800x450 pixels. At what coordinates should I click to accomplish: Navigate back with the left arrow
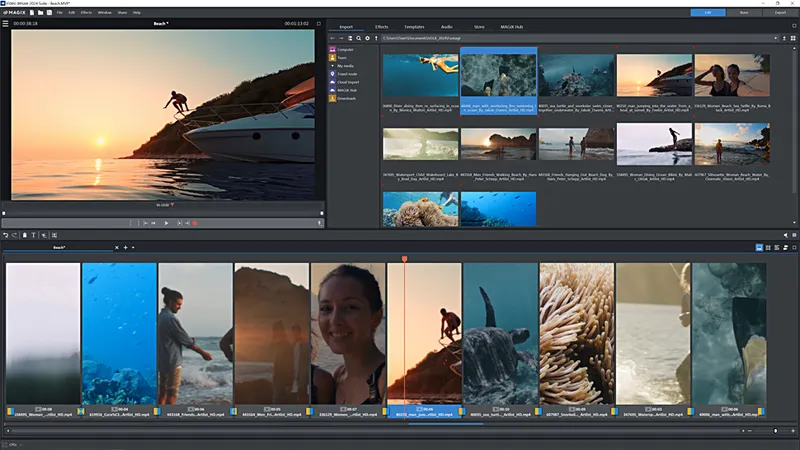(x=333, y=38)
